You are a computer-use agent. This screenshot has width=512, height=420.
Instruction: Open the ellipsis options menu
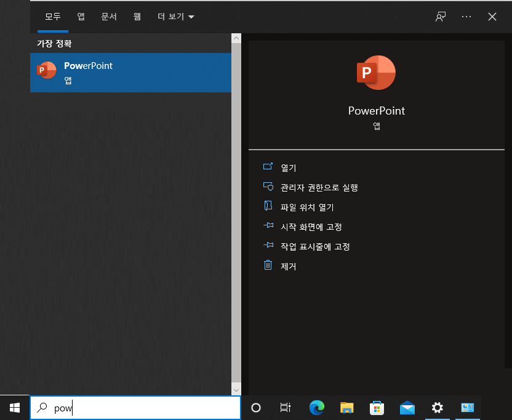tap(466, 17)
